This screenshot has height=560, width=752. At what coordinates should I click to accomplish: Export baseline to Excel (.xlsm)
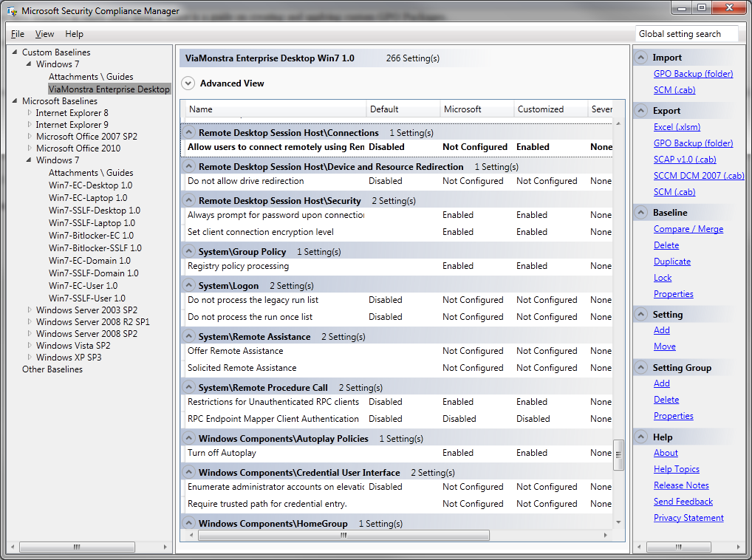pos(677,127)
